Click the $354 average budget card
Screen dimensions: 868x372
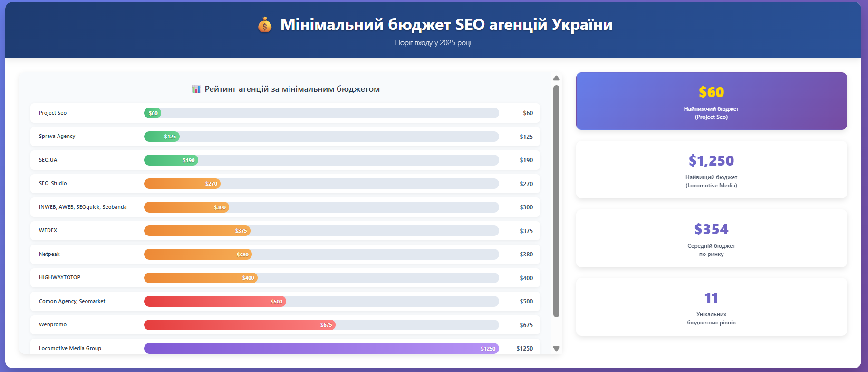click(x=711, y=238)
